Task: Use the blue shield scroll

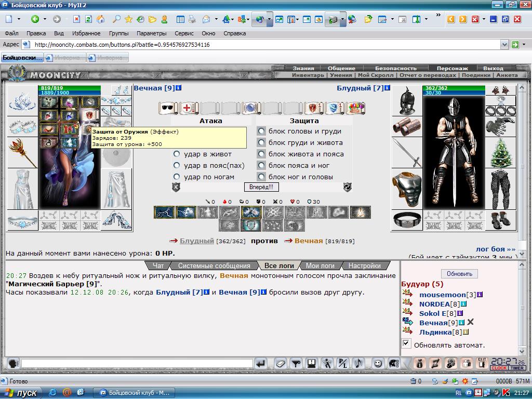Action: [x=335, y=108]
